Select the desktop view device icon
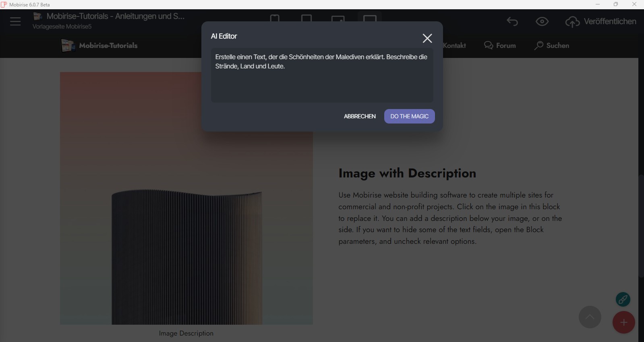Image resolution: width=644 pixels, height=342 pixels. [369, 18]
